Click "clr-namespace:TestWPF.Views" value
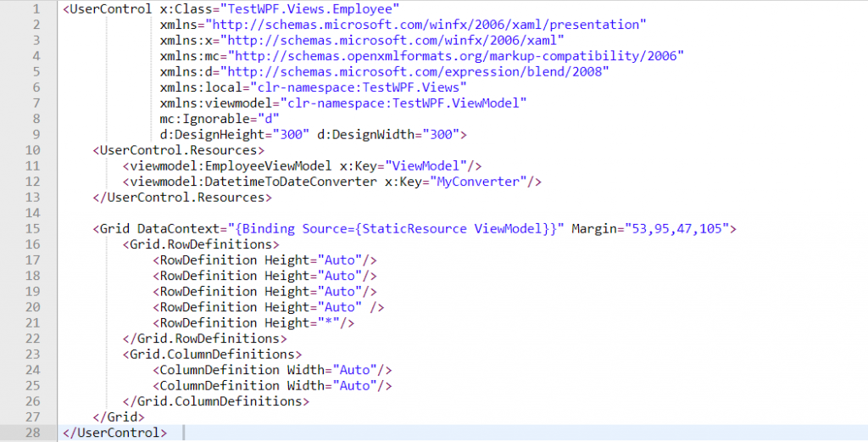 tap(359, 87)
